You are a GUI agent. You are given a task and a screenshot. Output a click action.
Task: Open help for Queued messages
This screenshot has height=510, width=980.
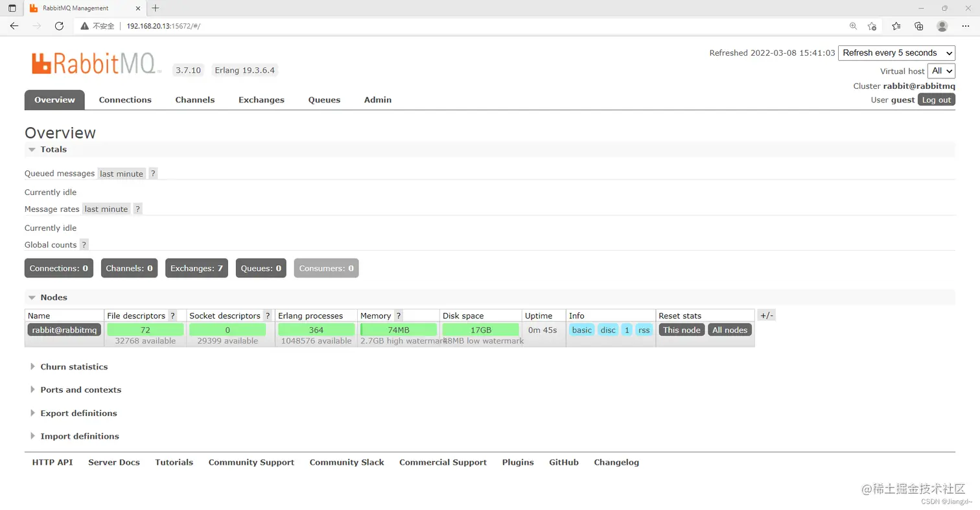pyautogui.click(x=153, y=174)
